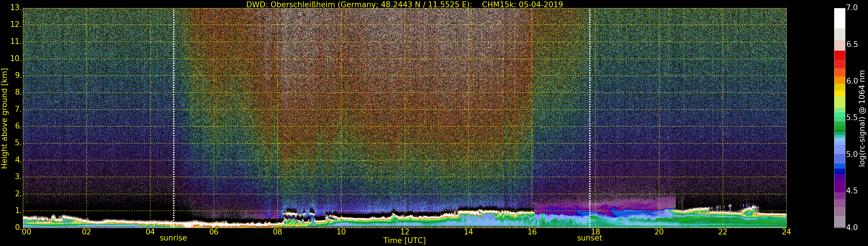Screen dimensions: 868x246
Task: Click the station title 'DWD: Oberschleißheim' coordinates text
Action: tap(358, 4)
